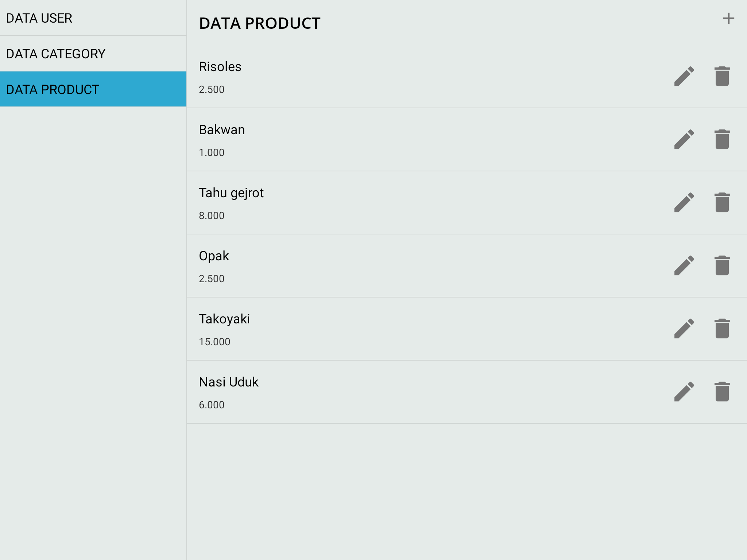747x560 pixels.
Task: Delete the Tahu gejrot product
Action: (x=722, y=202)
